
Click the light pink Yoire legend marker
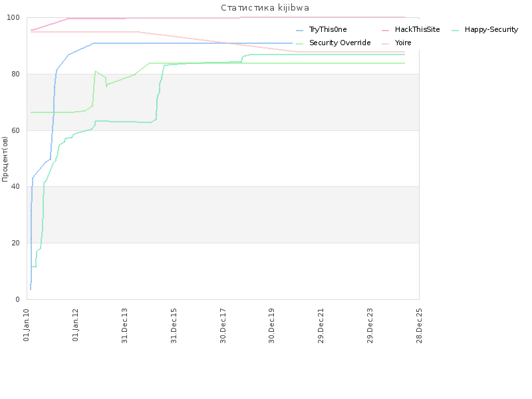click(386, 44)
